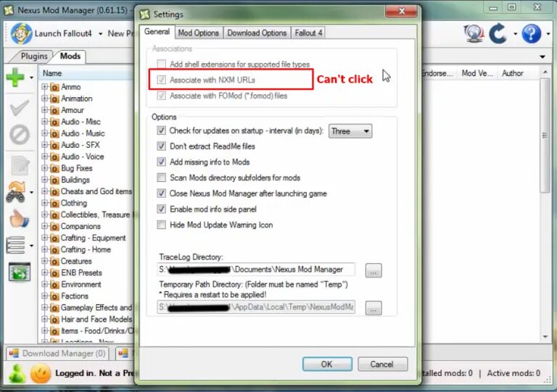This screenshot has width=557, height=392.
Task: Toggle Associate with FOMod files checkbox
Action: [161, 96]
